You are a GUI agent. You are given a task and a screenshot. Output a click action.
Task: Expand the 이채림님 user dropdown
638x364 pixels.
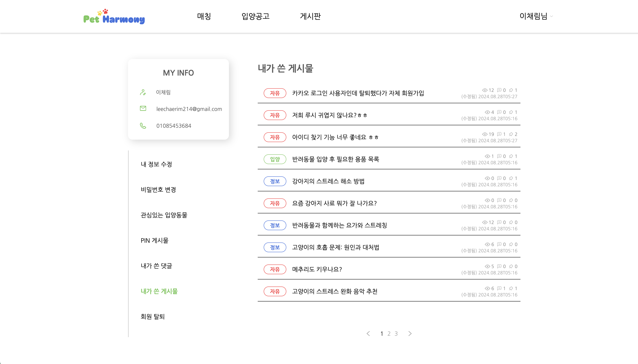[536, 16]
